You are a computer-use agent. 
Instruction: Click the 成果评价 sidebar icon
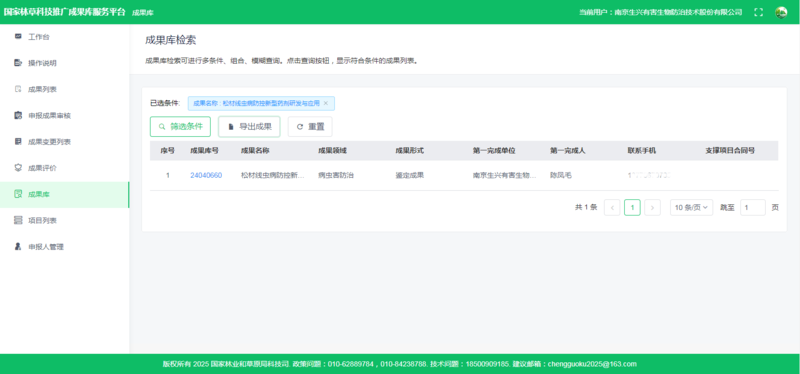click(x=18, y=167)
